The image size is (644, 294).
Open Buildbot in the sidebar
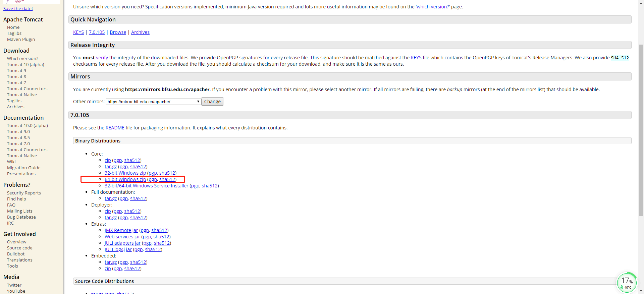pos(16,254)
